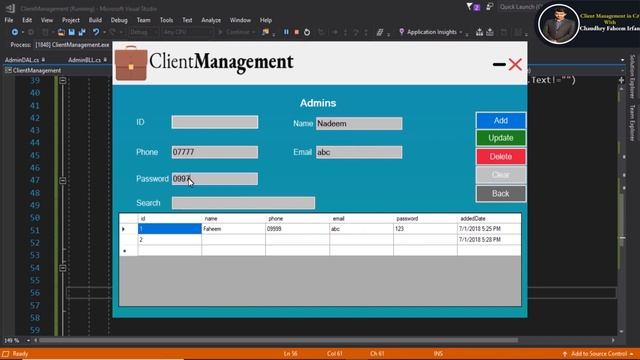640x360 pixels.
Task: Minimize the Client Management form
Action: pos(499,64)
